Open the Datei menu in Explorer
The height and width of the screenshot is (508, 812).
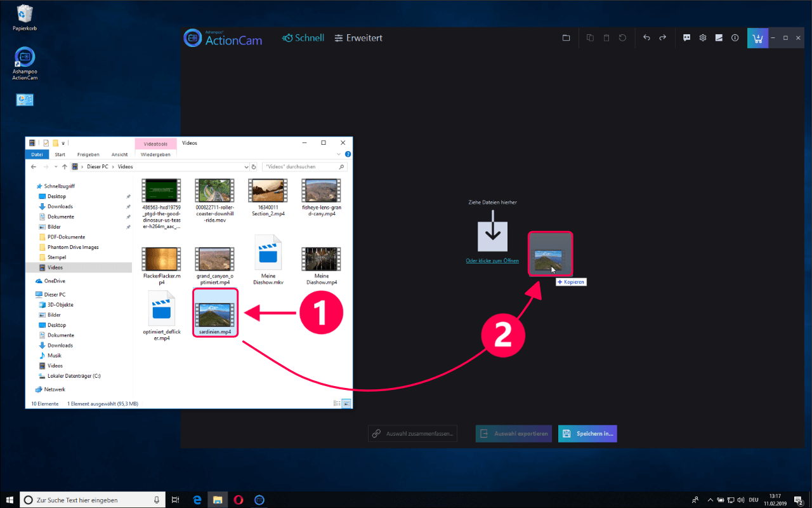[37, 154]
